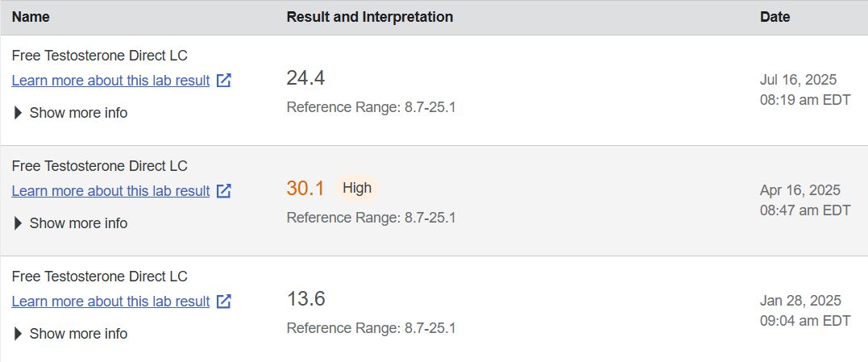
Task: Click the orange High badge
Action: tap(357, 188)
